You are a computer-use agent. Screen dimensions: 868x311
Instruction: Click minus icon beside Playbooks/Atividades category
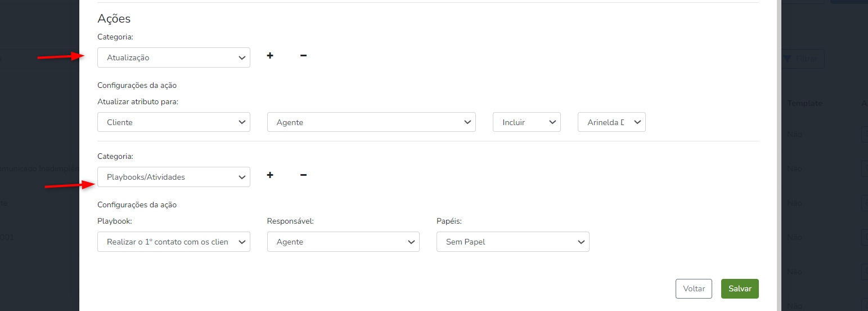click(x=303, y=175)
